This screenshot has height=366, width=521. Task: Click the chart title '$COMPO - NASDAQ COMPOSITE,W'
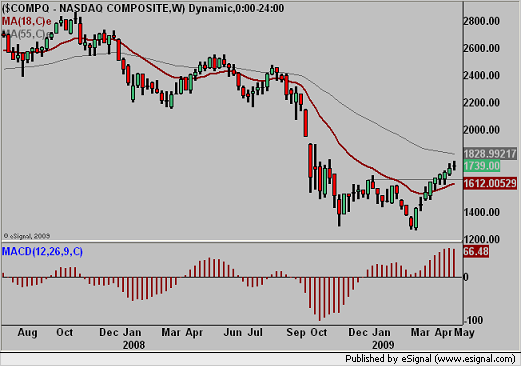(93, 8)
